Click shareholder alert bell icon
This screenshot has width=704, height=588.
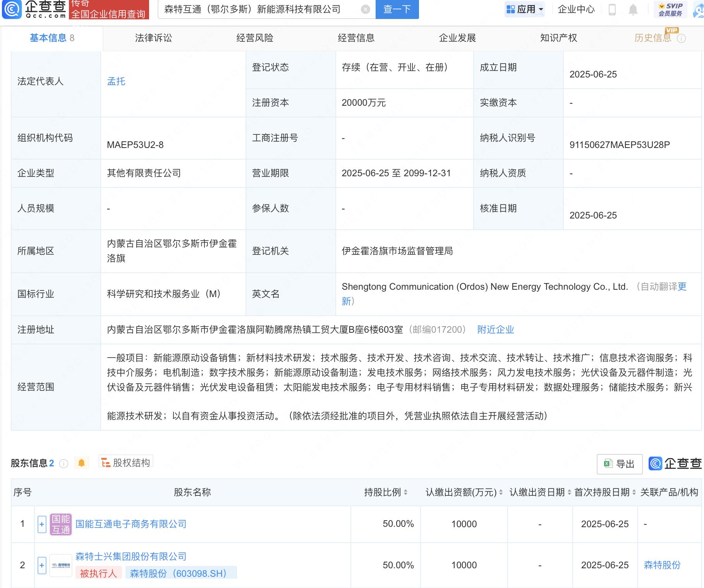pyautogui.click(x=82, y=463)
